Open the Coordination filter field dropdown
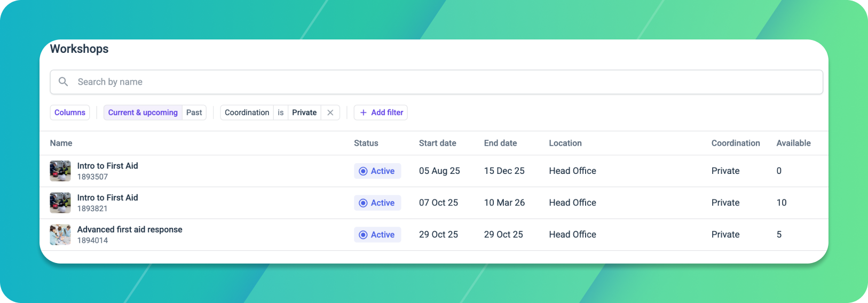This screenshot has height=303, width=868. [x=247, y=113]
